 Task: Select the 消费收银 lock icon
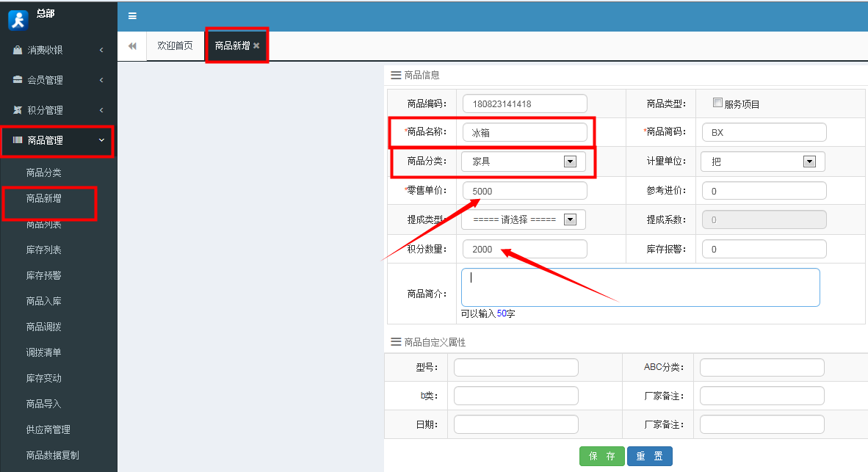16,50
